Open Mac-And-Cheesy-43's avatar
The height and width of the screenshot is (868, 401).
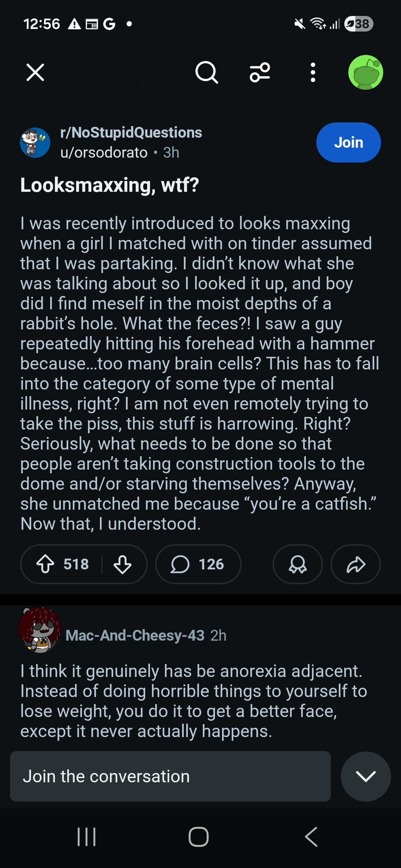click(x=40, y=630)
